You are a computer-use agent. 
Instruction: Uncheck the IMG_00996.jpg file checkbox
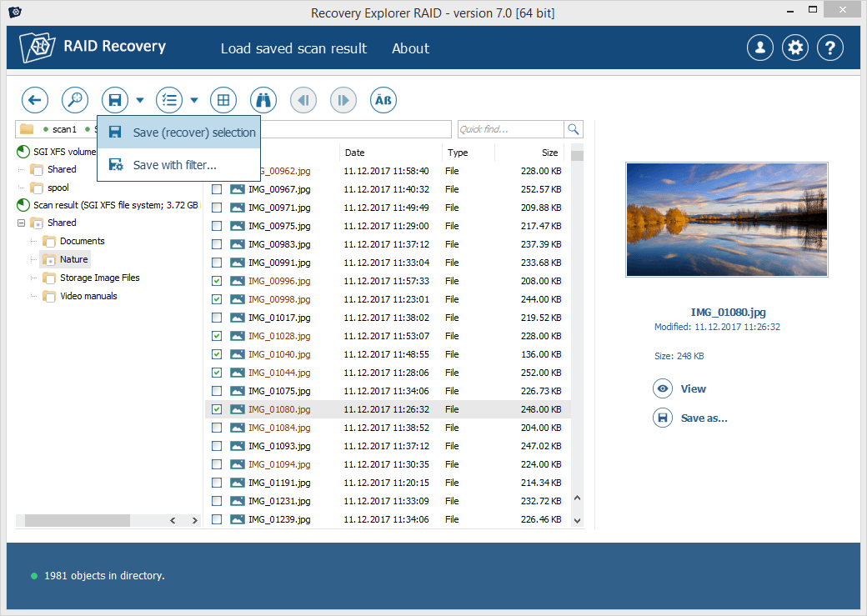tap(217, 281)
